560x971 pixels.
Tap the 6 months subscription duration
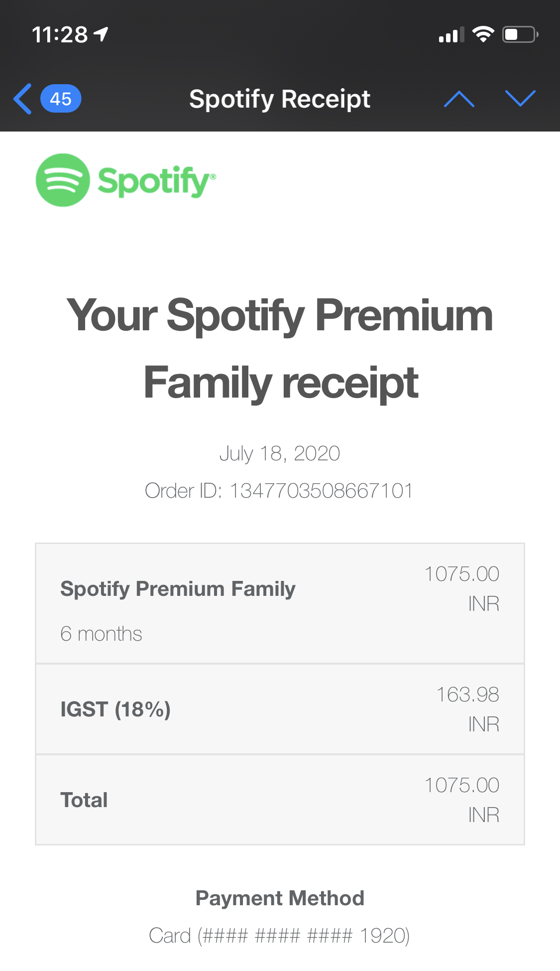[x=101, y=634]
